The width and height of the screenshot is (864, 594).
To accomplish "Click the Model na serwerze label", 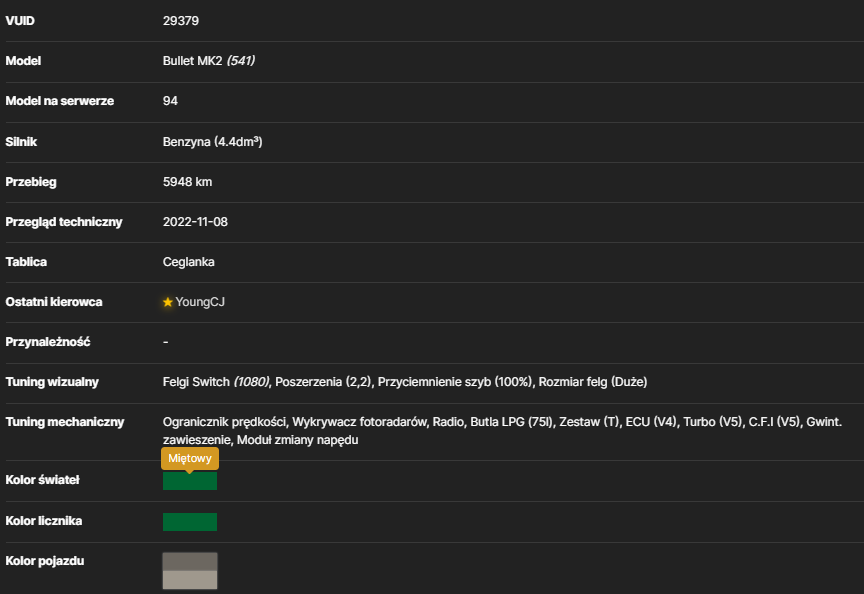I will pos(60,101).
